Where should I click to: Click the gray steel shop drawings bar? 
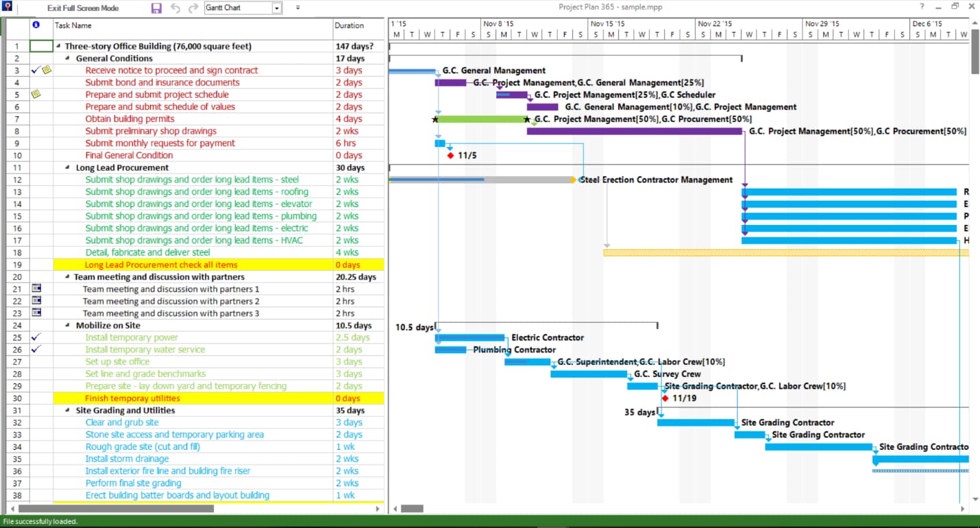(480, 180)
